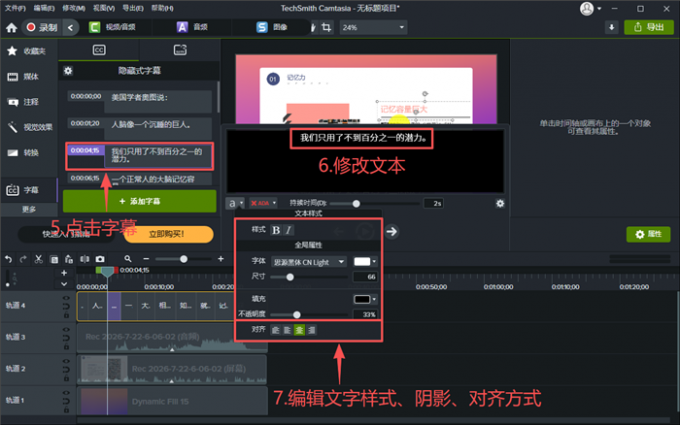Open the 修改(M) menu

coord(73,8)
